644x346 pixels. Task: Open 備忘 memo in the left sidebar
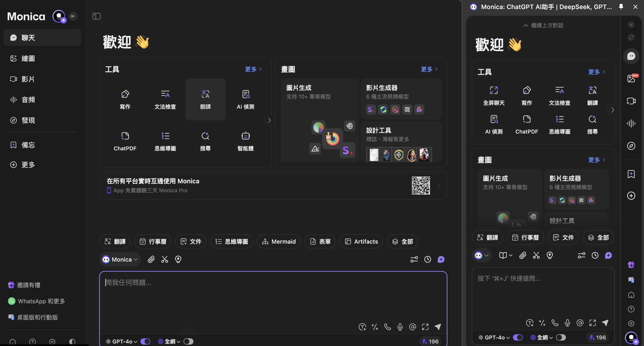[x=28, y=145]
